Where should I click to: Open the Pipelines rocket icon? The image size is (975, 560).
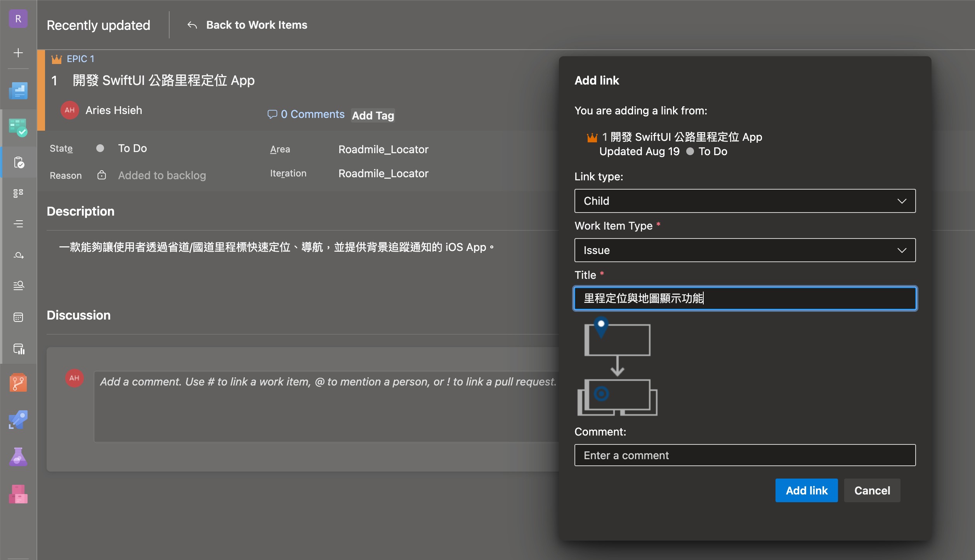[18, 420]
